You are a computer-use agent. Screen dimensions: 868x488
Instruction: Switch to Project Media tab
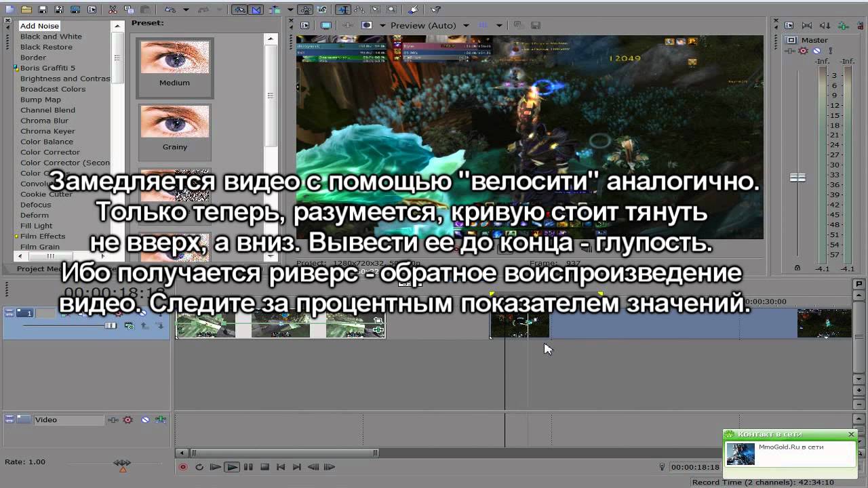click(x=39, y=269)
